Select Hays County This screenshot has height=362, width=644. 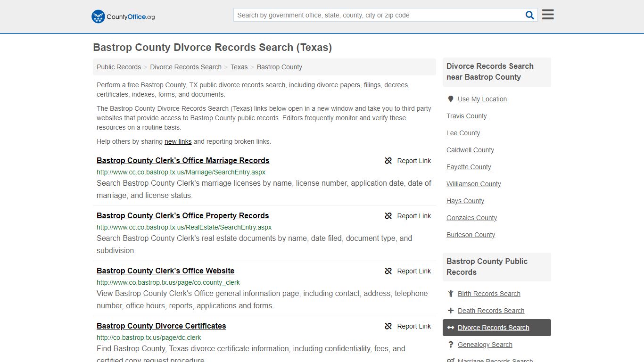tap(465, 201)
